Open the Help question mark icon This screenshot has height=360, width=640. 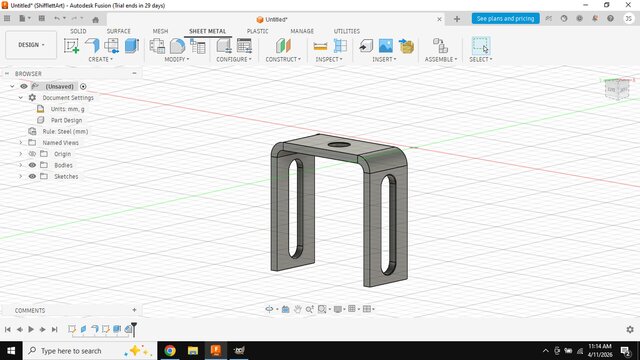(x=611, y=18)
